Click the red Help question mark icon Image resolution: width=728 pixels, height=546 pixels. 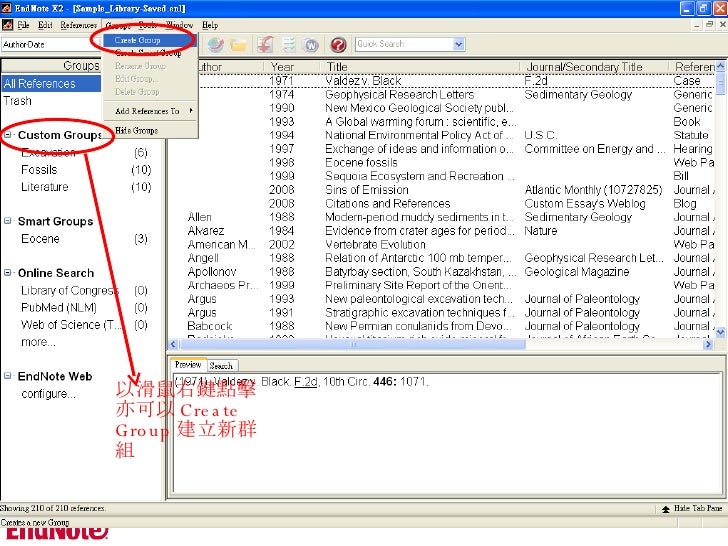pyautogui.click(x=338, y=45)
